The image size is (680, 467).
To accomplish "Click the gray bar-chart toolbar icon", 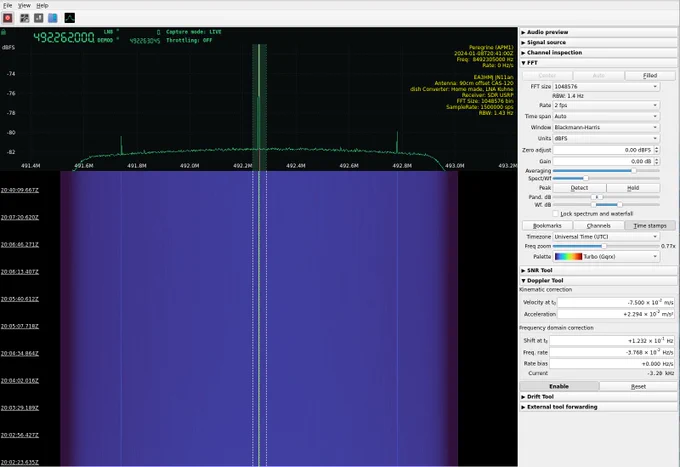I will coord(39,18).
